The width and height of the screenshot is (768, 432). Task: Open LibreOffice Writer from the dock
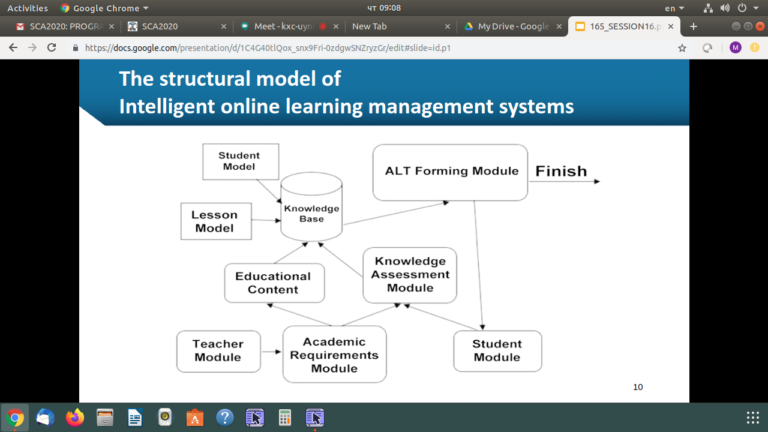point(135,417)
